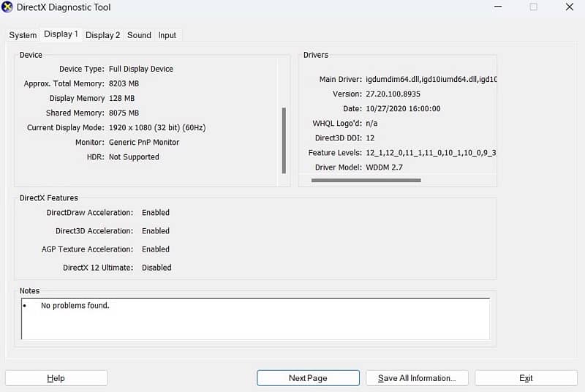Screen dimensions: 585x392
Task: Switch to the System tab
Action: (x=23, y=35)
